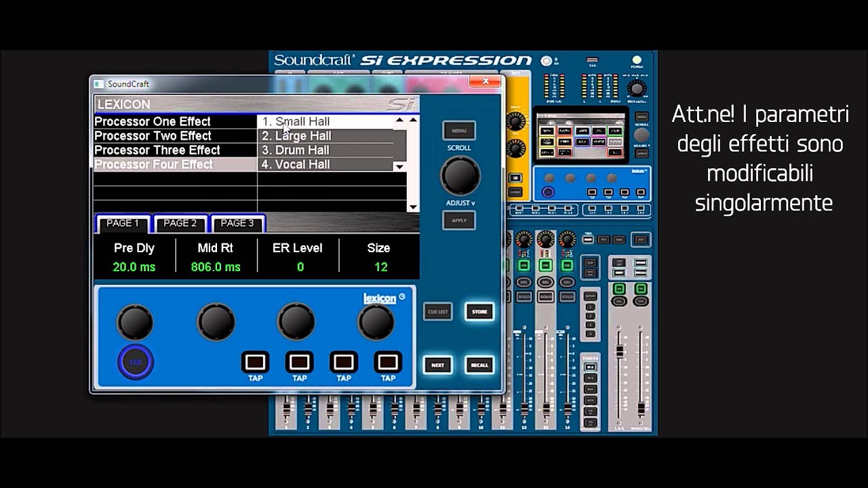Image resolution: width=868 pixels, height=488 pixels.
Task: Click the upper knob in the yellow OUT section
Action: click(515, 121)
